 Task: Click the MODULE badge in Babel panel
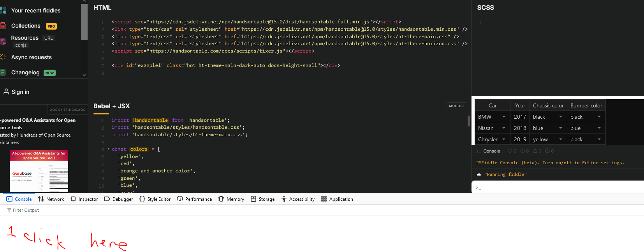pos(457,106)
